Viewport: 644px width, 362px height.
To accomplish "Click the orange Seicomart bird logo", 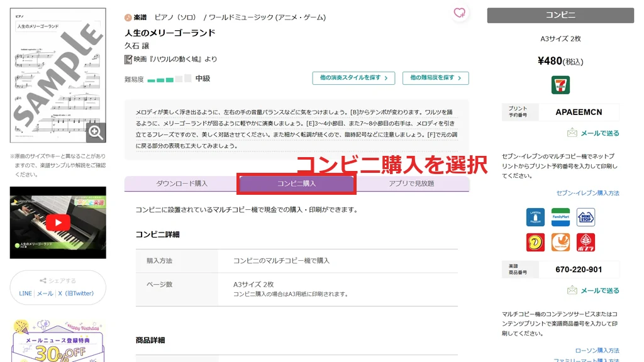I will point(560,242).
